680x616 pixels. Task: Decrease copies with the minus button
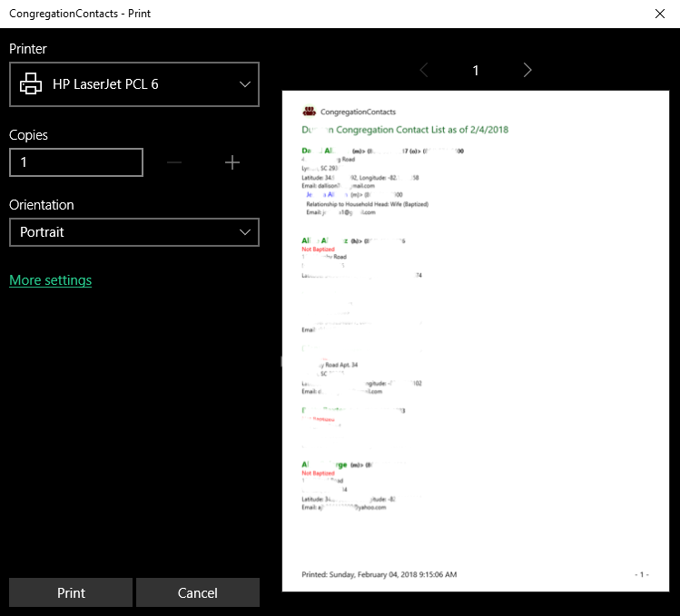pos(174,162)
